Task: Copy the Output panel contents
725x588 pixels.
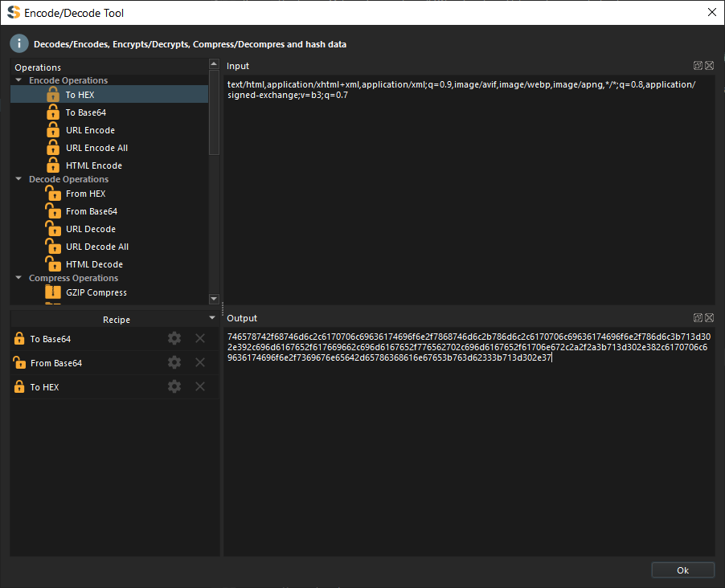Action: [696, 317]
